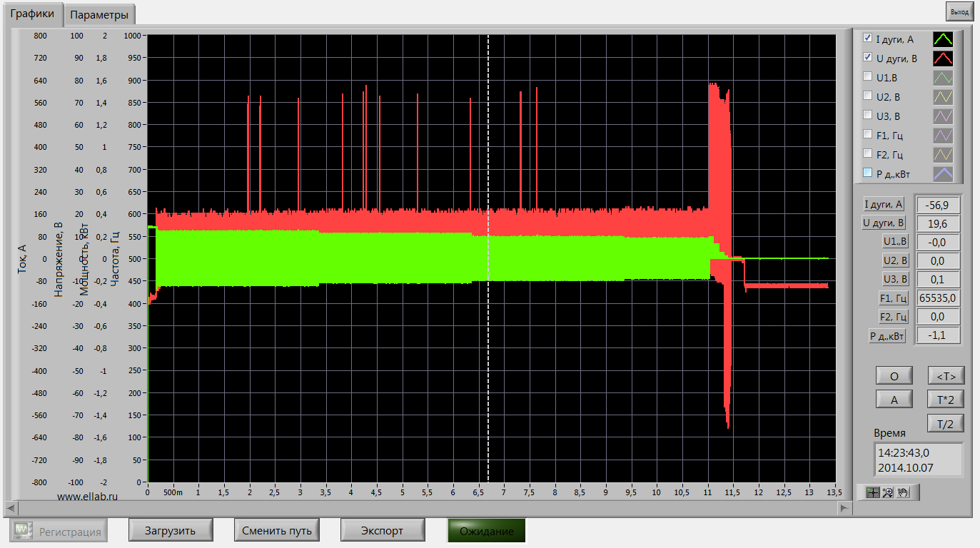The image size is (980, 548).
Task: Click the O scale button
Action: coord(894,376)
